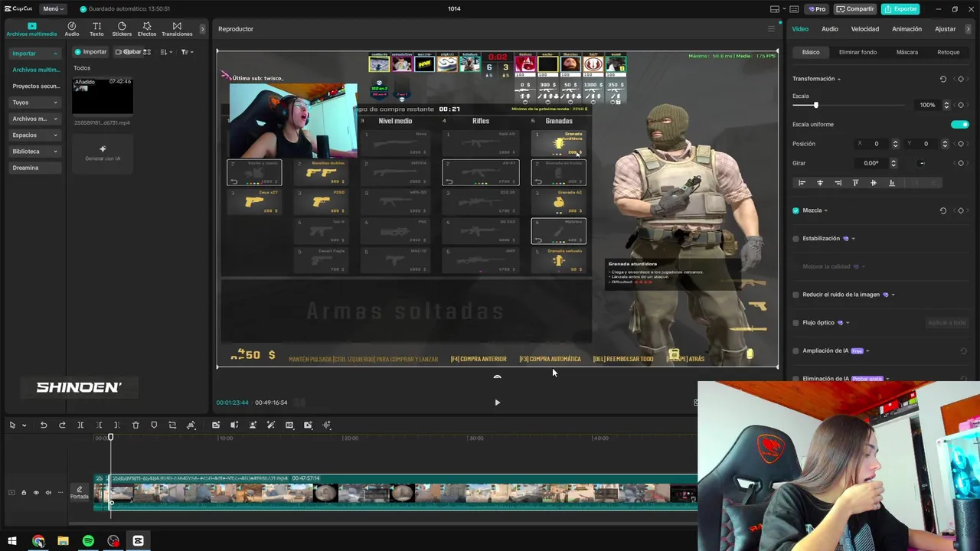Click Generar con IA card
980x551 pixels.
(x=103, y=153)
